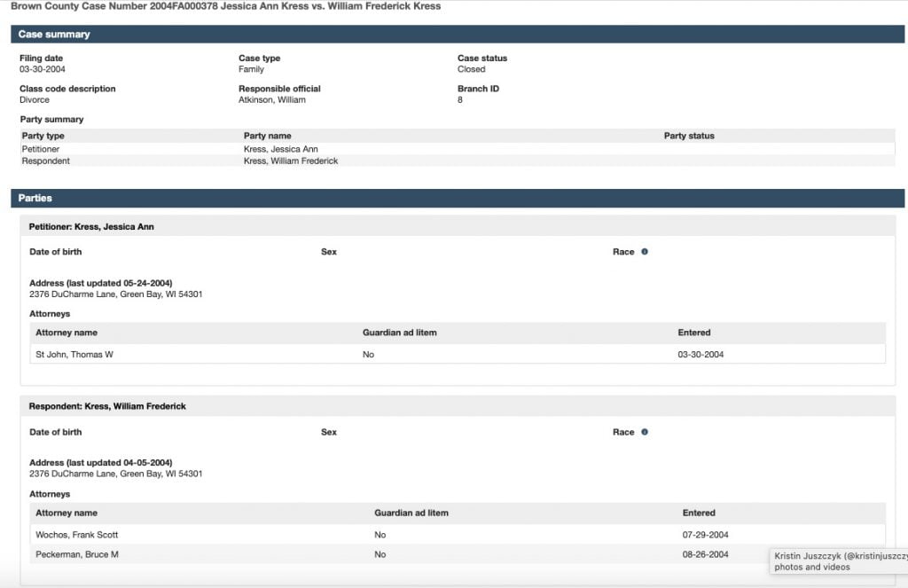Click the Party type column header
Image resolution: width=908 pixels, height=588 pixels.
43,136
